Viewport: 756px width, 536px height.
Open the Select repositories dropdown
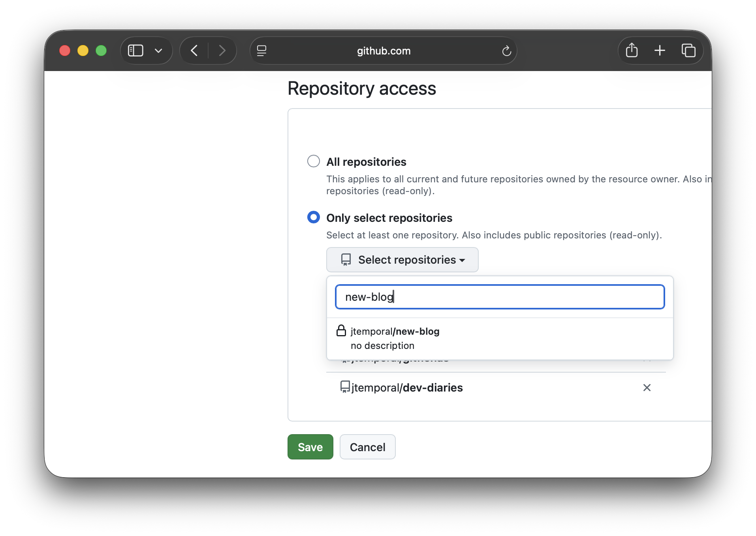coord(402,260)
